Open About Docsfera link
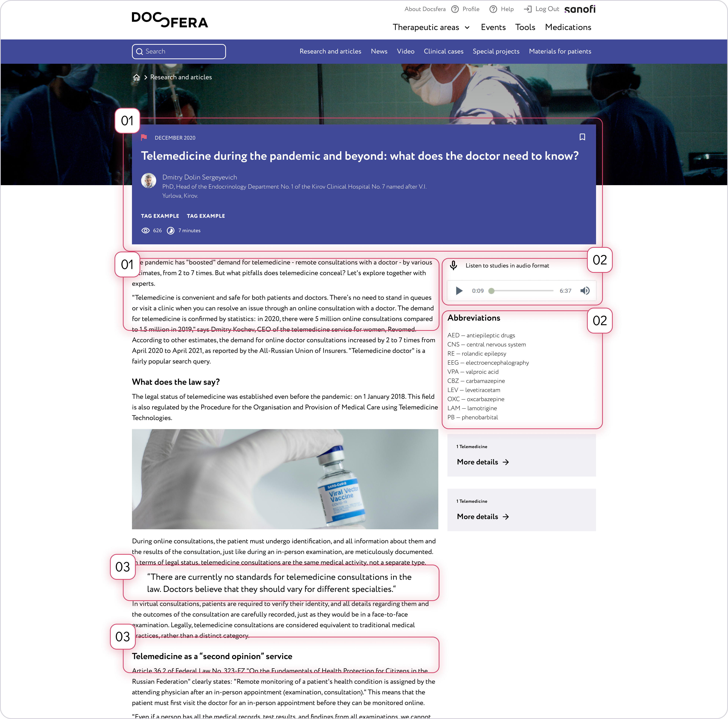 tap(425, 9)
